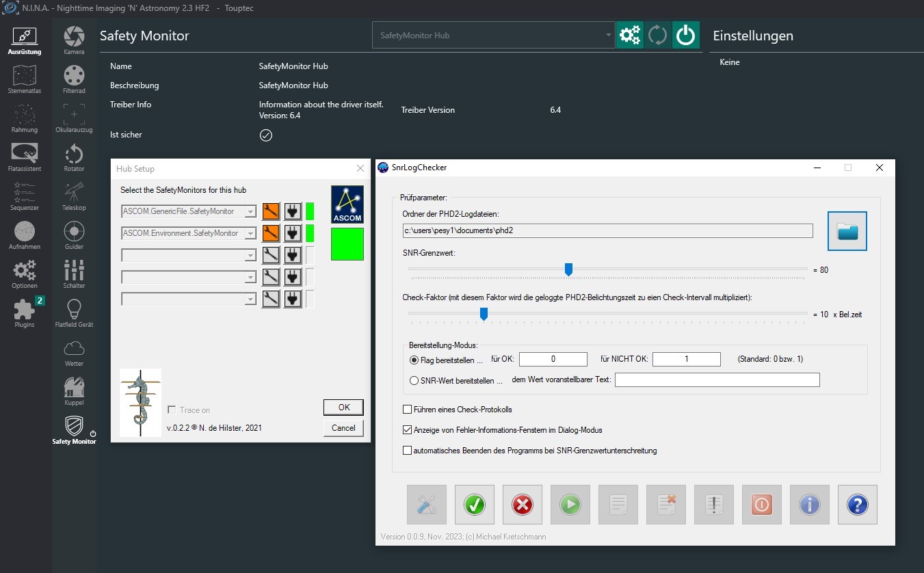Switch to the Ausrüstung tab
924x573 pixels.
pyautogui.click(x=25, y=40)
